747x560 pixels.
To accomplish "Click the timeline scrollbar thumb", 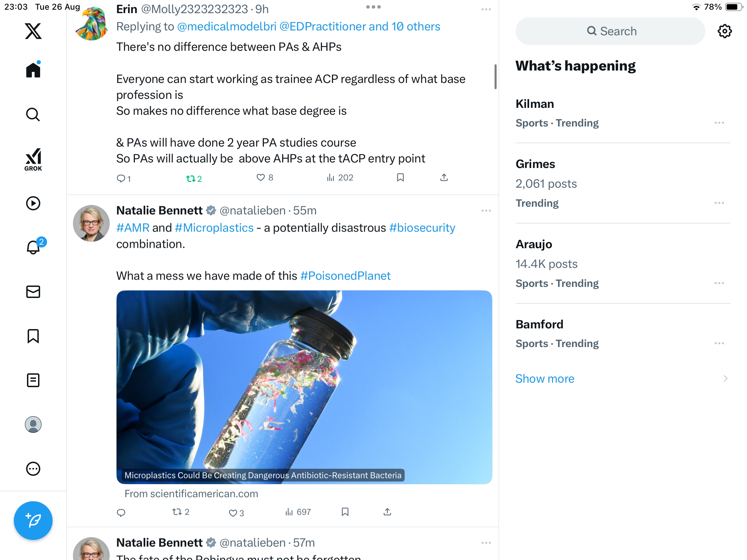I will tap(495, 76).
